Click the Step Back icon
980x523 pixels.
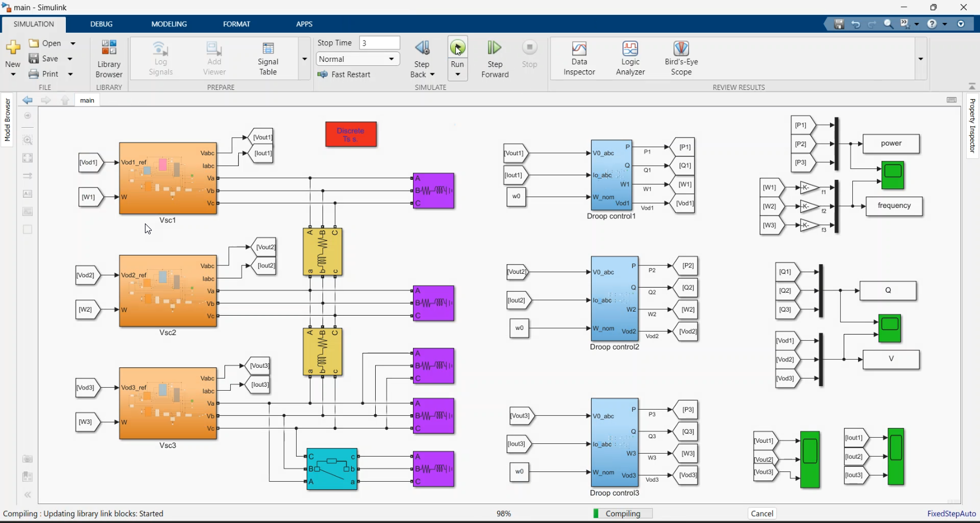click(x=422, y=48)
